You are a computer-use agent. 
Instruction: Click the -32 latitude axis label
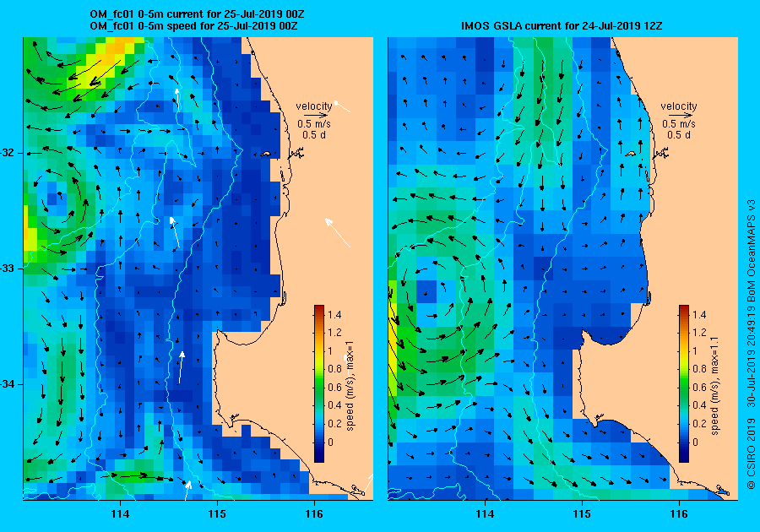[x=8, y=153]
